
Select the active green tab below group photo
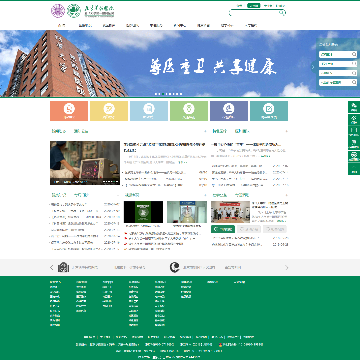pyautogui.click(x=223, y=229)
